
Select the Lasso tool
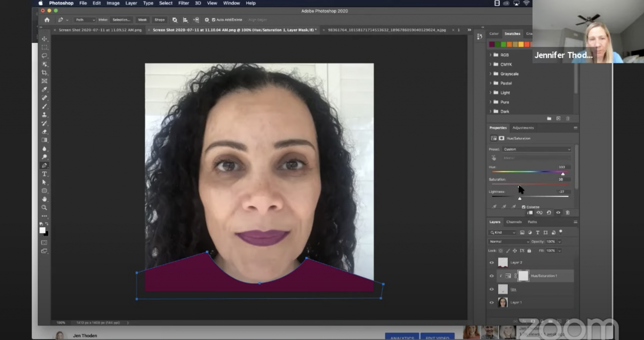click(44, 56)
